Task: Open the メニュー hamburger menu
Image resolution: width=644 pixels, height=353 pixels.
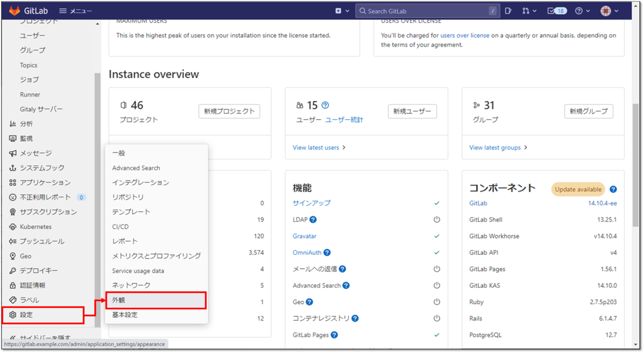Action: tap(75, 11)
